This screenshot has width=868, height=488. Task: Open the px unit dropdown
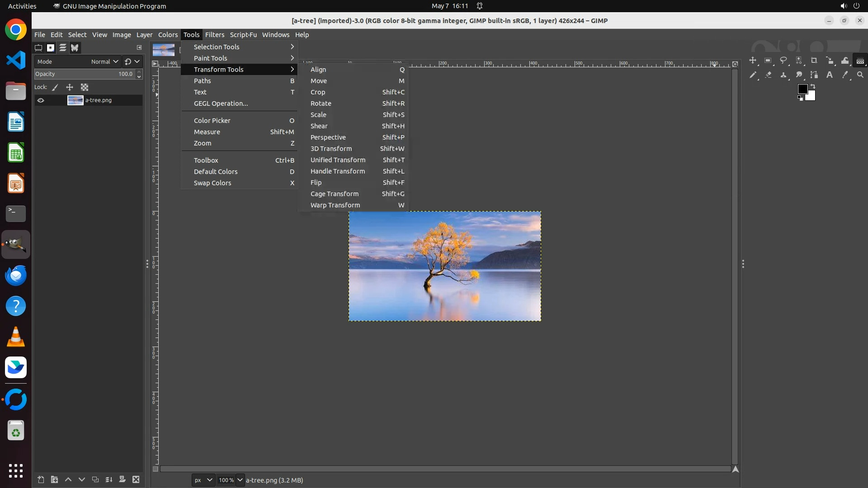point(203,480)
